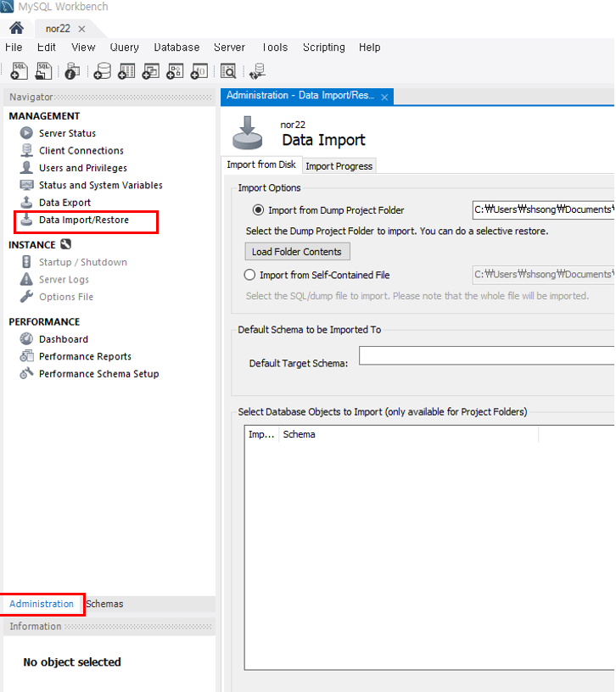The width and height of the screenshot is (616, 692).
Task: Open the Edit menu
Action: pos(47,47)
